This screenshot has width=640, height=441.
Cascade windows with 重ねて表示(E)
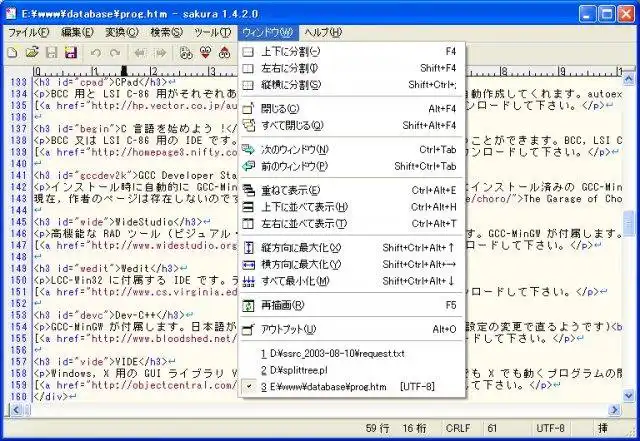352,190
